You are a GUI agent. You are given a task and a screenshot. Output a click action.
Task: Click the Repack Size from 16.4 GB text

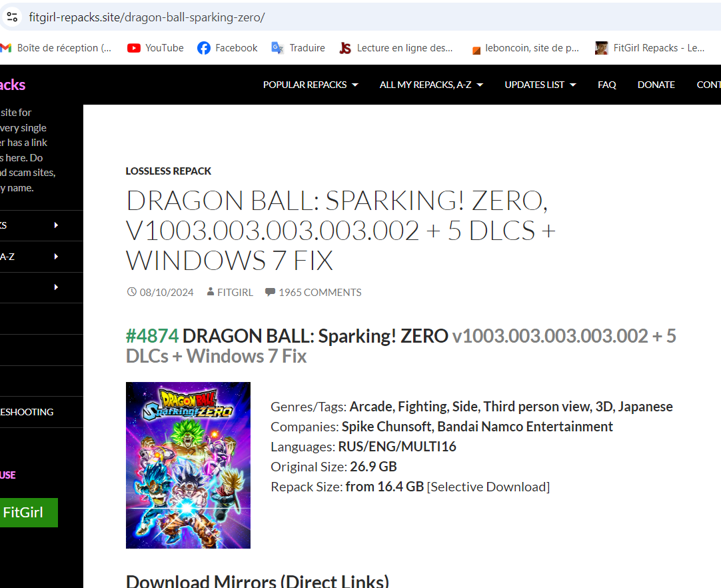[384, 487]
